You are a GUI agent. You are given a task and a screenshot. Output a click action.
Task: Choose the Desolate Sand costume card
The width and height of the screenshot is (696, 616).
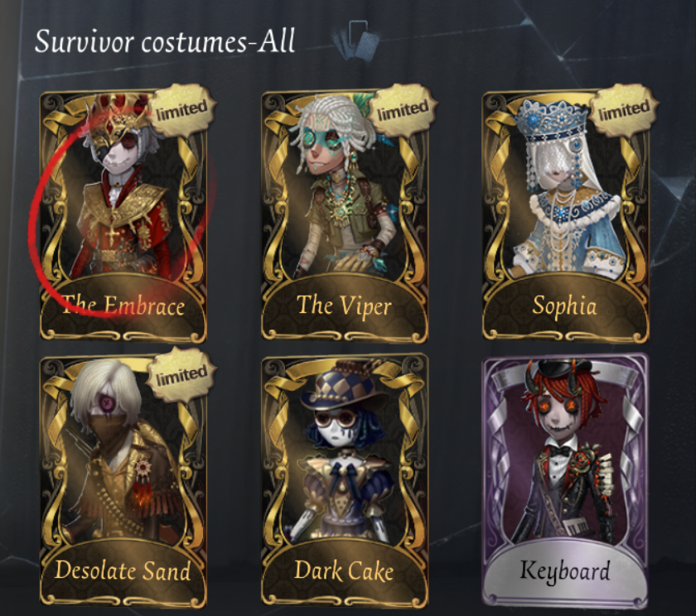[x=123, y=481]
